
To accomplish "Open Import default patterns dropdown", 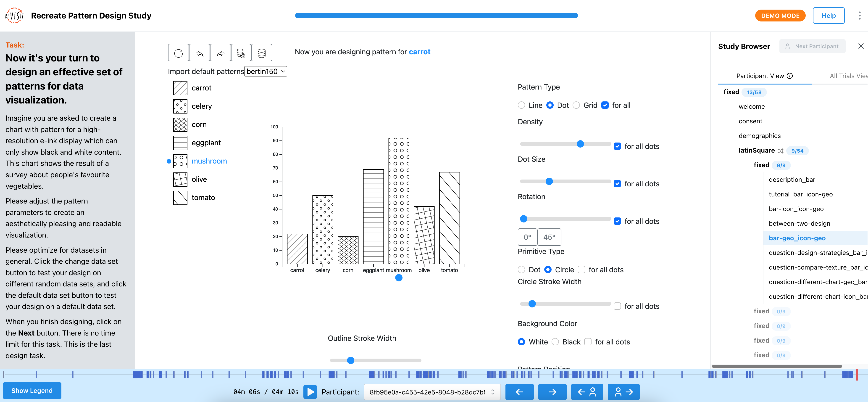I will [x=266, y=71].
